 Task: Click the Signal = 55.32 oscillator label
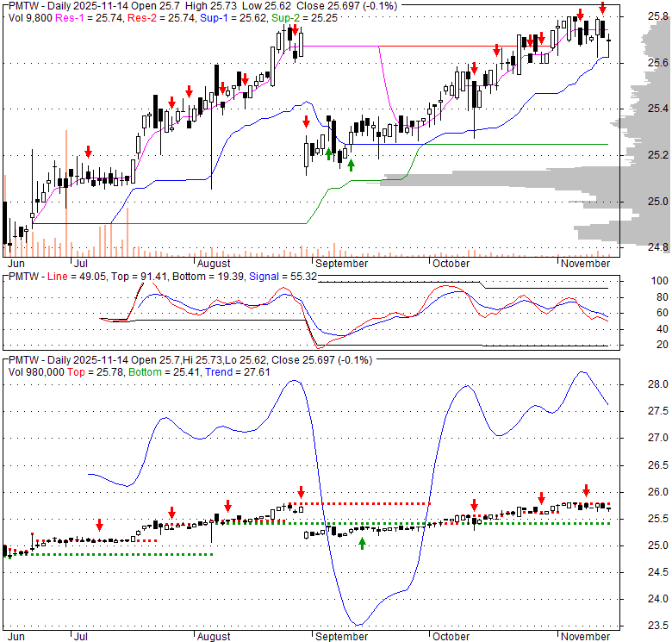point(283,277)
